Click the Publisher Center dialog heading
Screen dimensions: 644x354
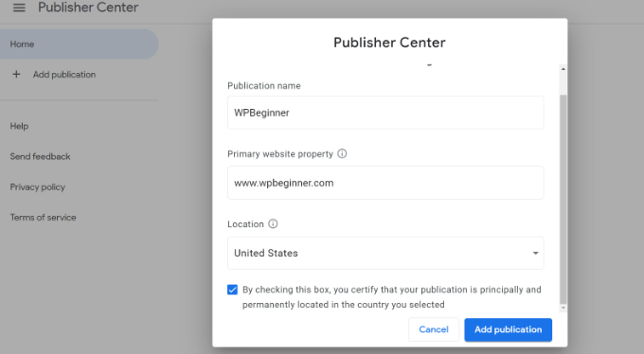389,43
